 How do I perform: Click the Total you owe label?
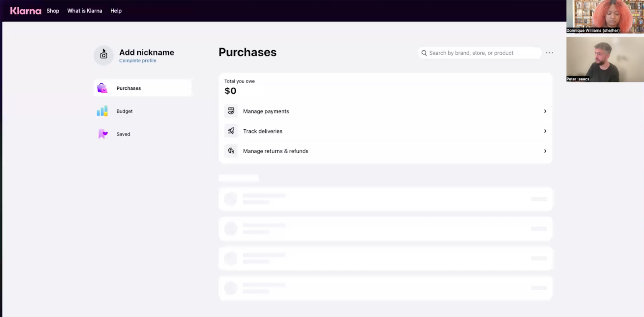[x=239, y=81]
